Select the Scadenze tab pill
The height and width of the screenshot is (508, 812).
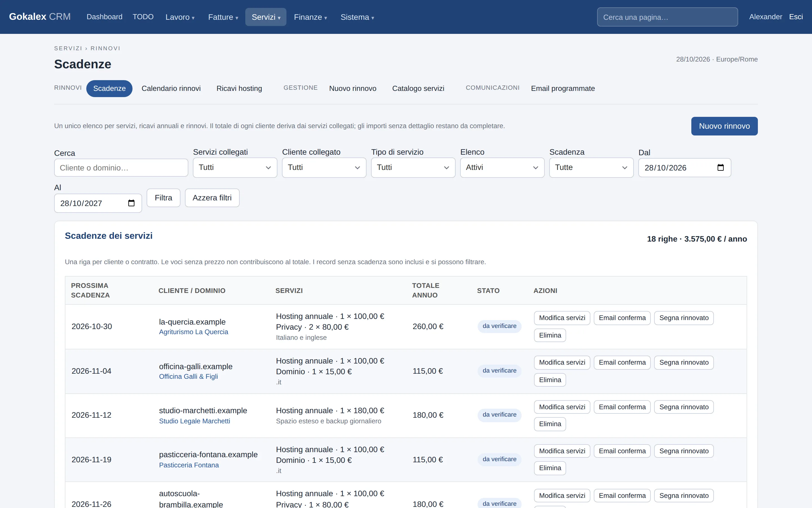tap(109, 88)
